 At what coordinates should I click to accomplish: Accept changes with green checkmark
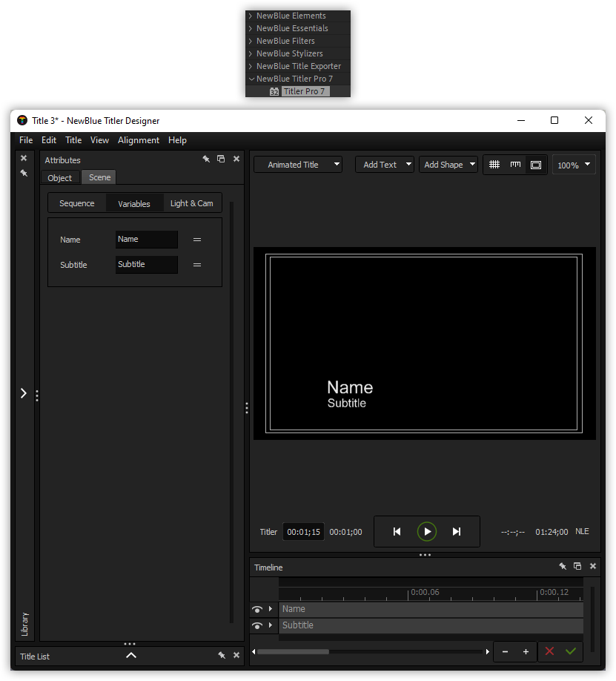tap(571, 651)
